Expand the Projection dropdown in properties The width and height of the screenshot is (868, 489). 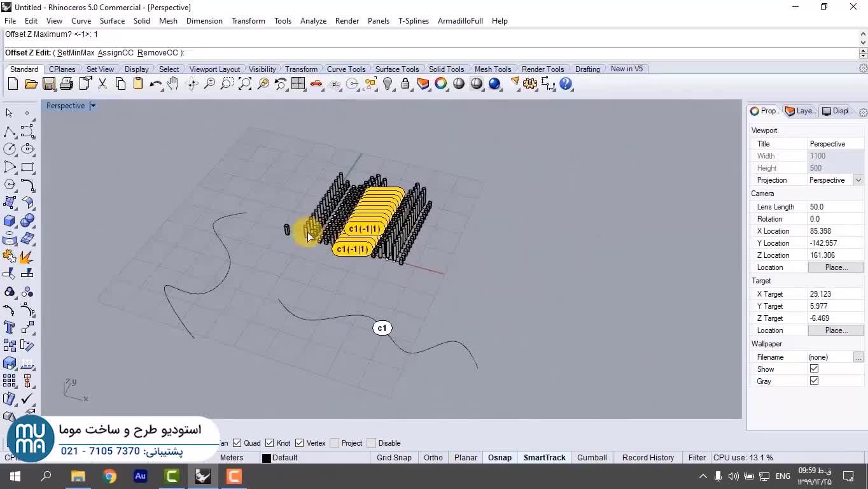tap(858, 180)
